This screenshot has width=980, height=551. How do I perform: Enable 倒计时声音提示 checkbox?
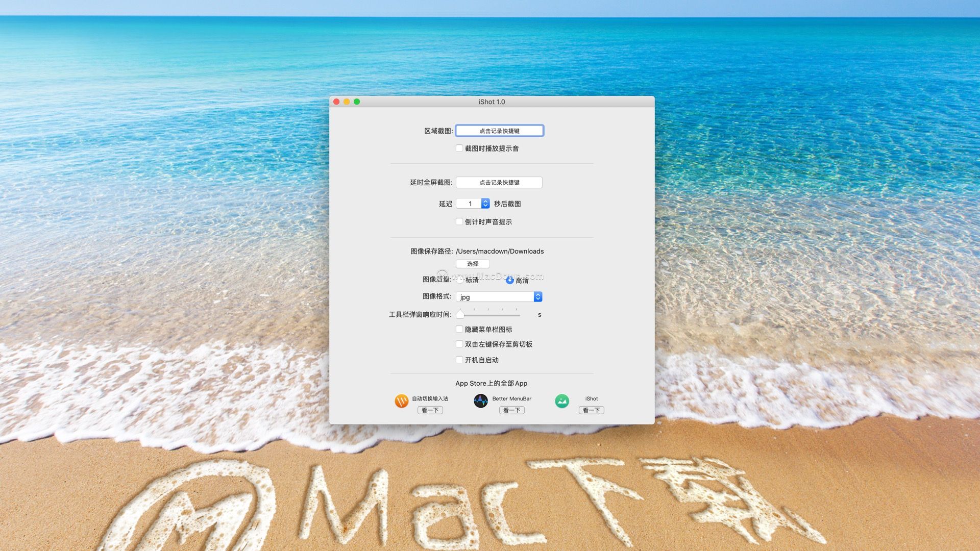(x=459, y=221)
